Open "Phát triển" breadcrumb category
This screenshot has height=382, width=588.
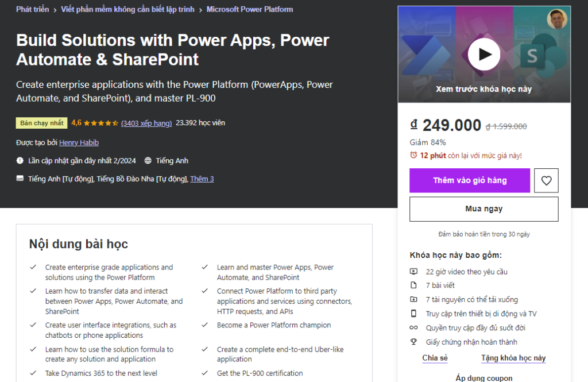coord(32,9)
